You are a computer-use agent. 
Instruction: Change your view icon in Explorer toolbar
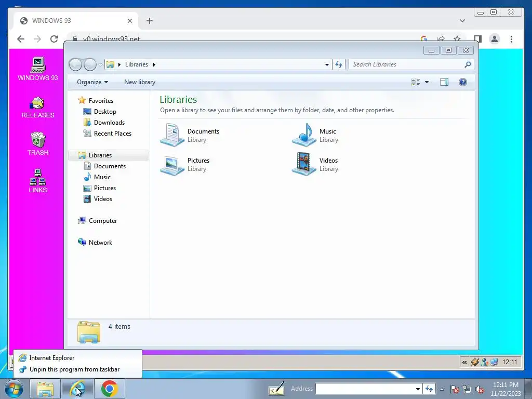pos(416,82)
